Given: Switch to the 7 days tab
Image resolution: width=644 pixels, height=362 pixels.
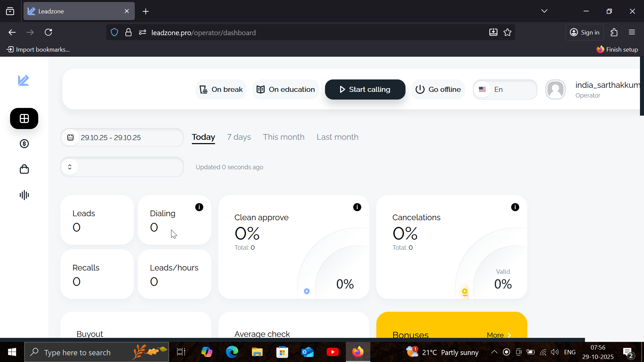Looking at the screenshot, I should [x=239, y=137].
